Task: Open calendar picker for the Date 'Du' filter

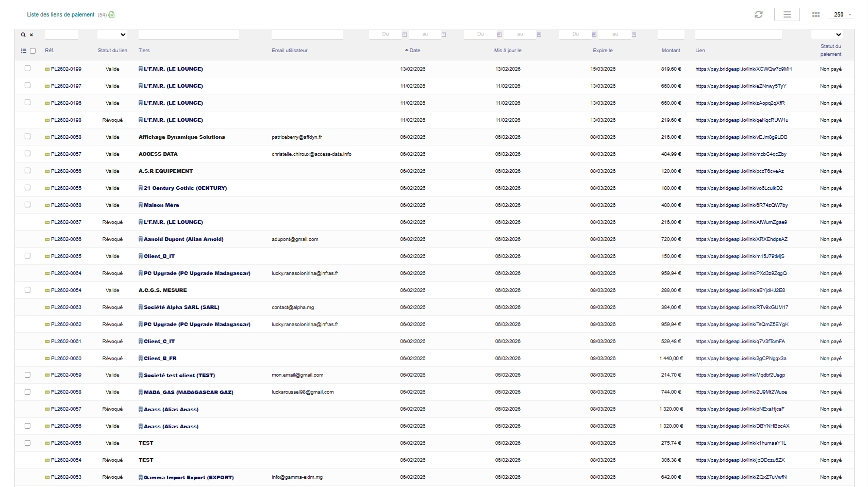Action: click(405, 35)
